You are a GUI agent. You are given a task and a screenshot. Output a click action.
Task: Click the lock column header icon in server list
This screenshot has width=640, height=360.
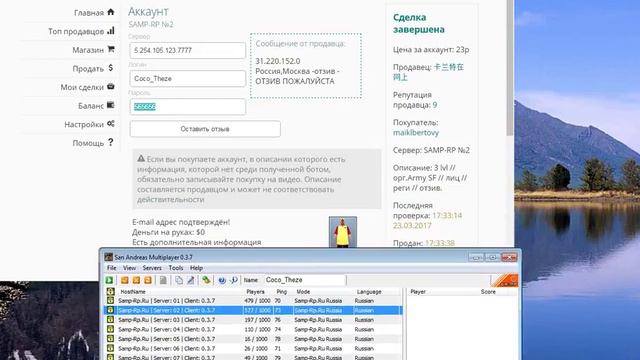coord(110,291)
